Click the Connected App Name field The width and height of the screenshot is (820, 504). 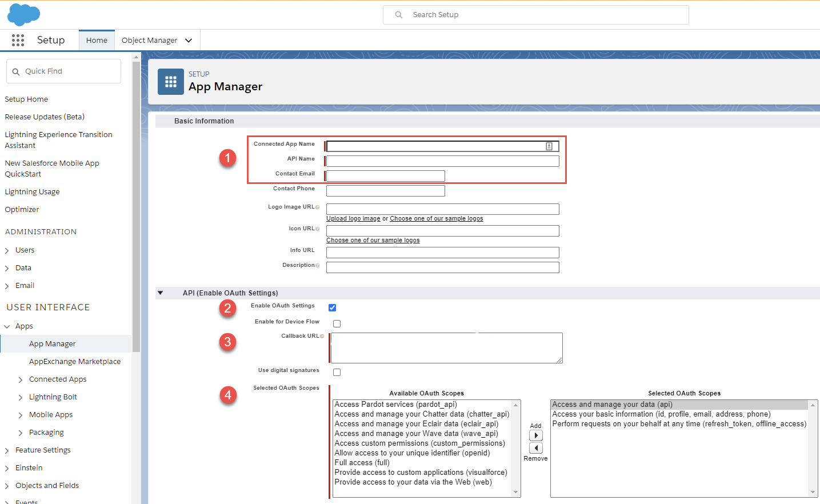[442, 146]
